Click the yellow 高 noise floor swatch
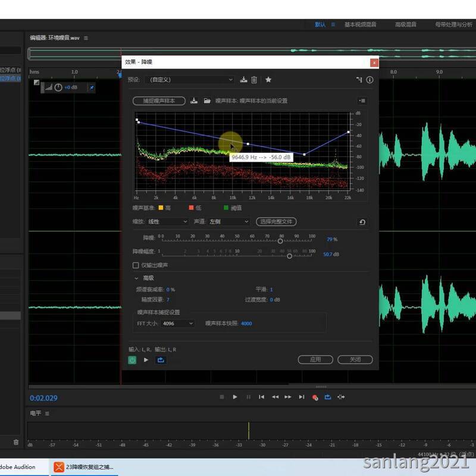Screen dimensions: 476x476 (x=161, y=208)
